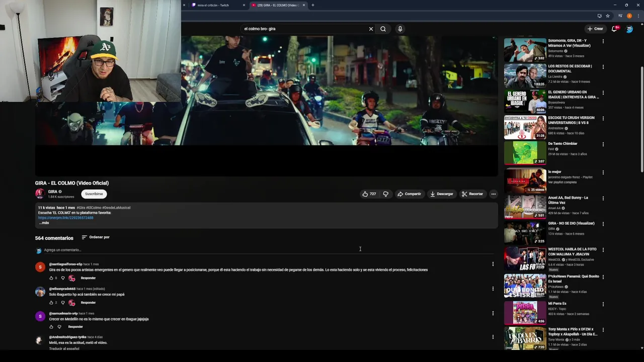Image resolution: width=644 pixels, height=362 pixels.
Task: Open options menu for @samuelmarin-x4p comment
Action: [x=493, y=313]
